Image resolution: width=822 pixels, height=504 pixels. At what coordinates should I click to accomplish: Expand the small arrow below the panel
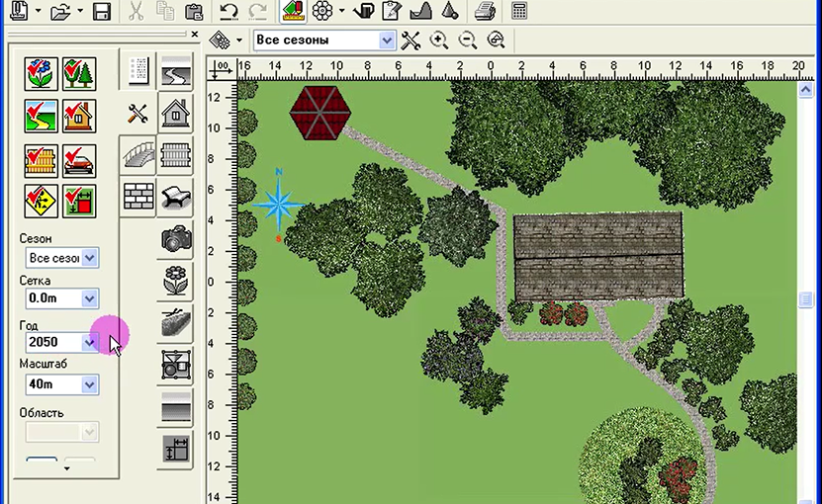point(66,468)
